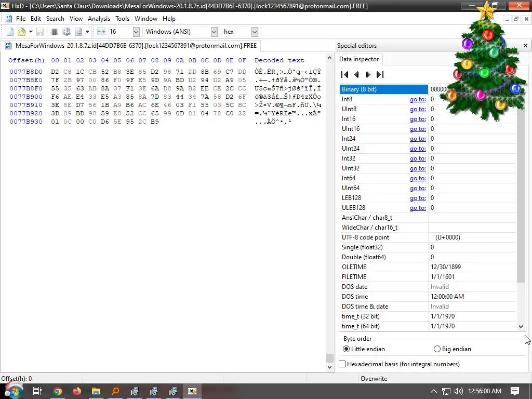
Task: Open the Windows (ANSI) charset dropdown
Action: 214,32
